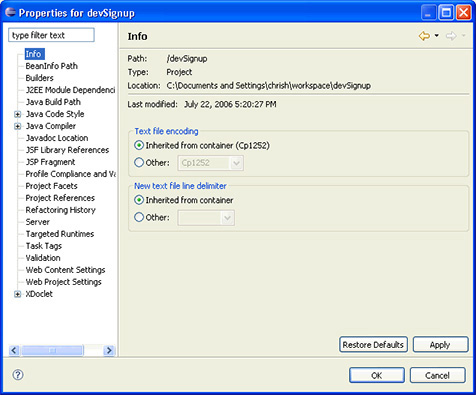
Task: Select Project References
Action: [60, 198]
